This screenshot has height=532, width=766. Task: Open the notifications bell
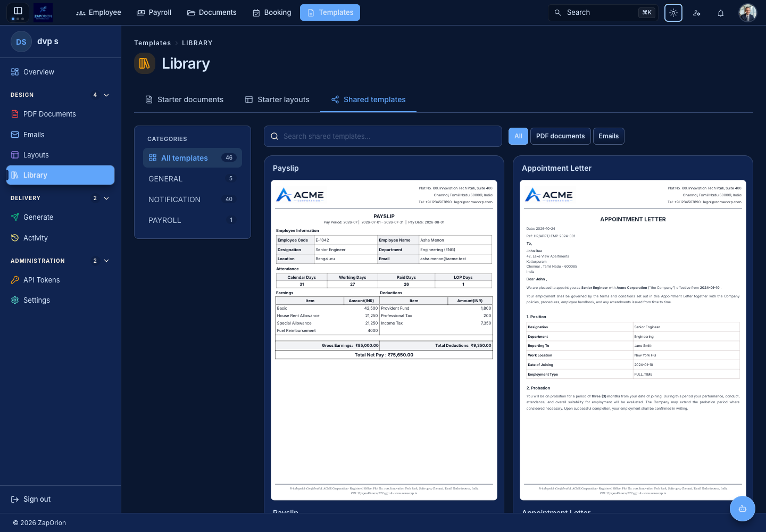pos(721,13)
